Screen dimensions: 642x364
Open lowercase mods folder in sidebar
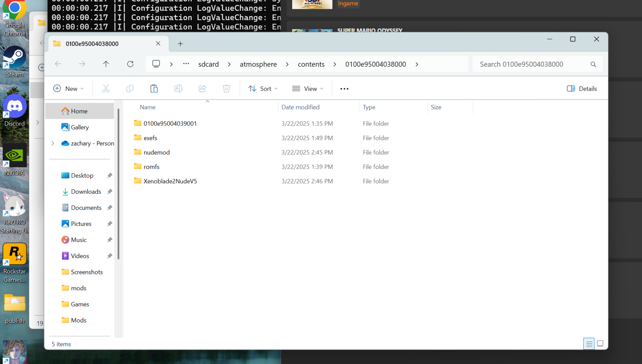[x=79, y=288]
